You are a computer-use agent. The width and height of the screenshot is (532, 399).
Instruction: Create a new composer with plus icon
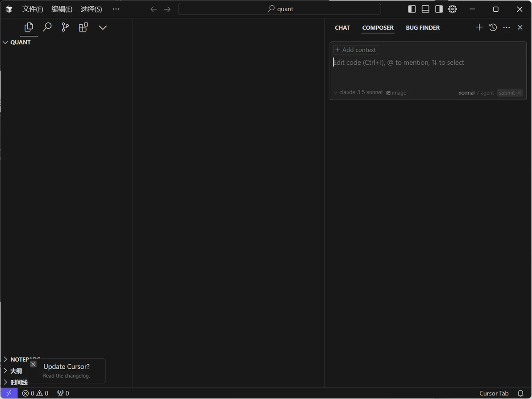coord(479,27)
